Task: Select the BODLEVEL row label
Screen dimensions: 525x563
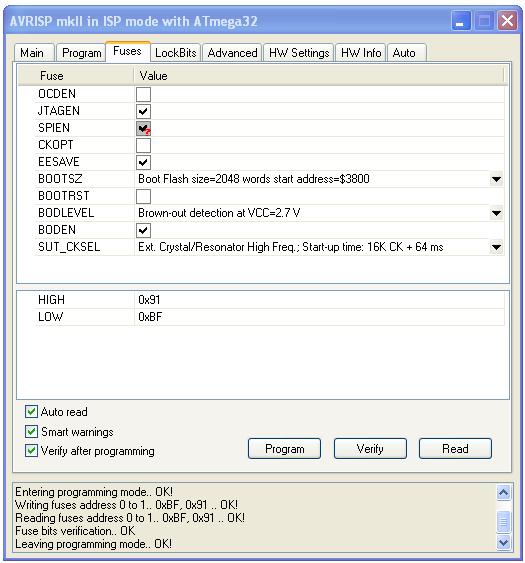Action: 66,213
